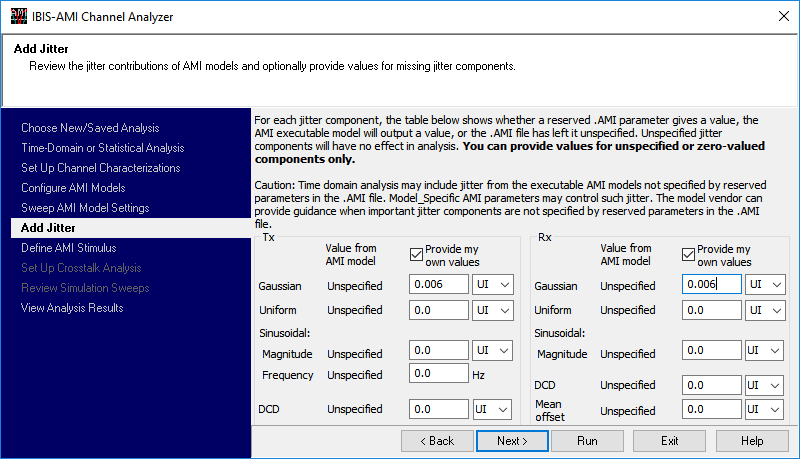Open Help for this wizard

pos(752,441)
